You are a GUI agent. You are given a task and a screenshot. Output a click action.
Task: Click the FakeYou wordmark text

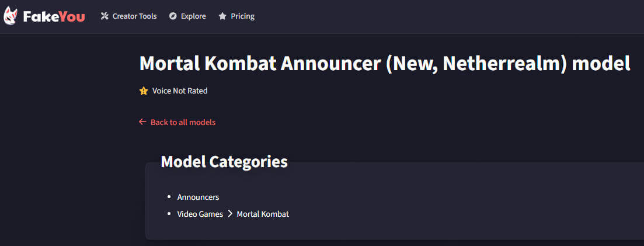click(54, 16)
